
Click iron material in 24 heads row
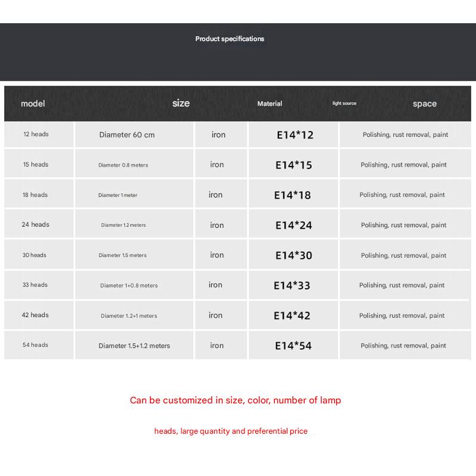[x=217, y=226]
